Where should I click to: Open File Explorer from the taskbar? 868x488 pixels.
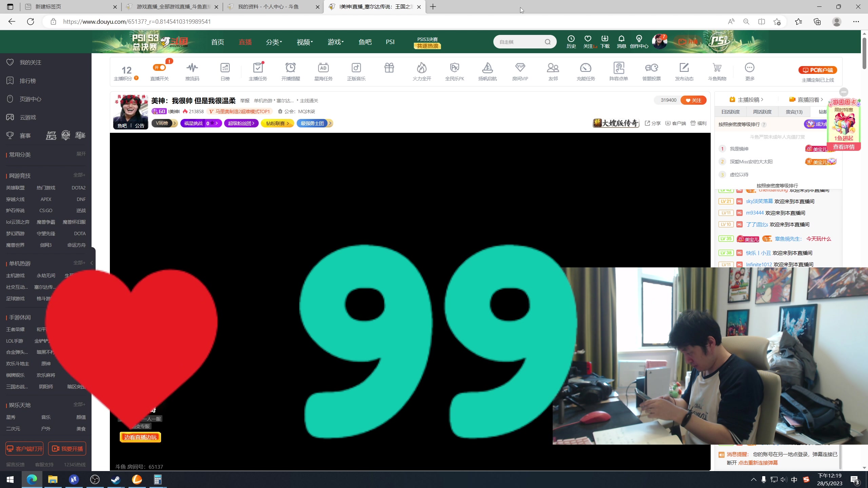click(x=53, y=480)
